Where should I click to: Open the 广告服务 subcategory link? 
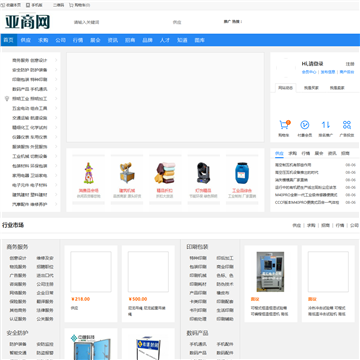pos(18,275)
